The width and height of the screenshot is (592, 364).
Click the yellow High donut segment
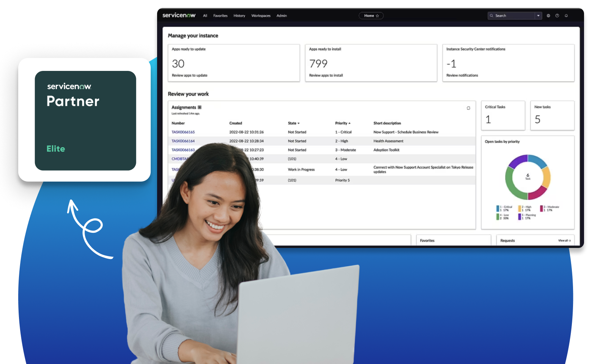[546, 177]
